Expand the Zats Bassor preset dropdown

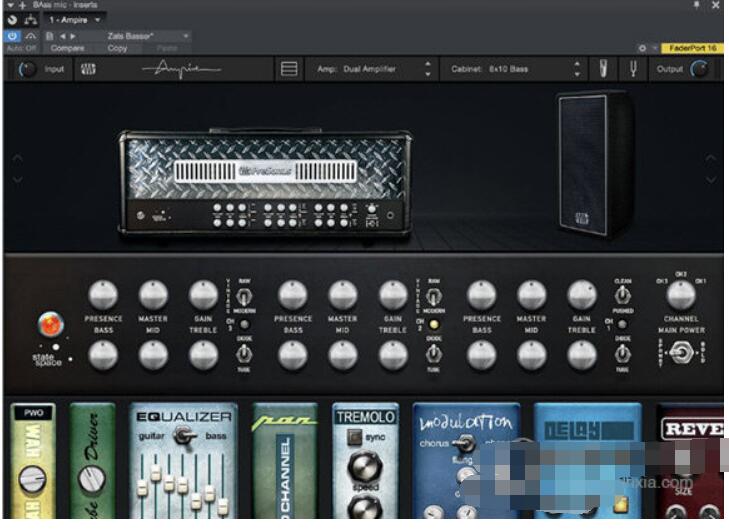click(186, 36)
